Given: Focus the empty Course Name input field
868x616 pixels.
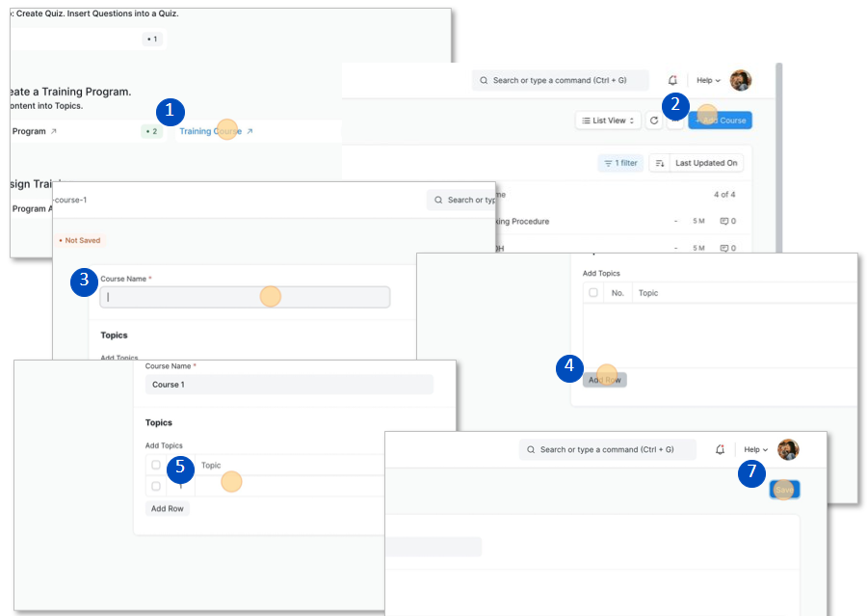Looking at the screenshot, I should (245, 297).
